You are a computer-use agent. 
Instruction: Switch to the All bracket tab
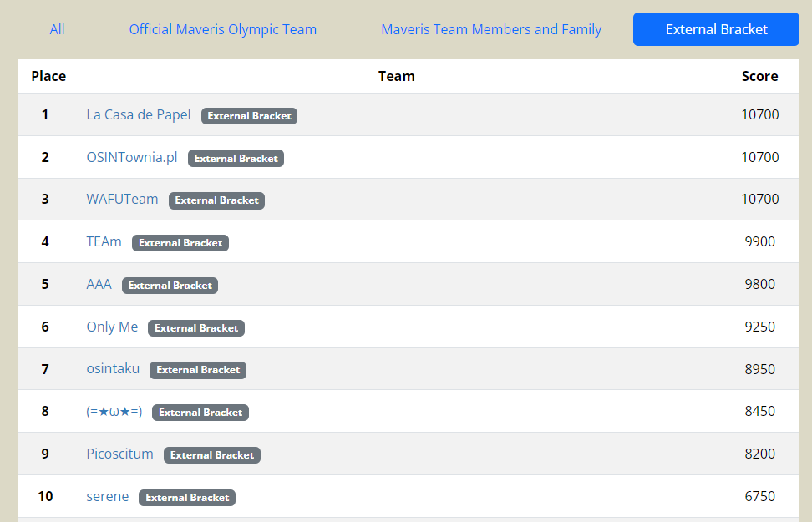click(57, 29)
